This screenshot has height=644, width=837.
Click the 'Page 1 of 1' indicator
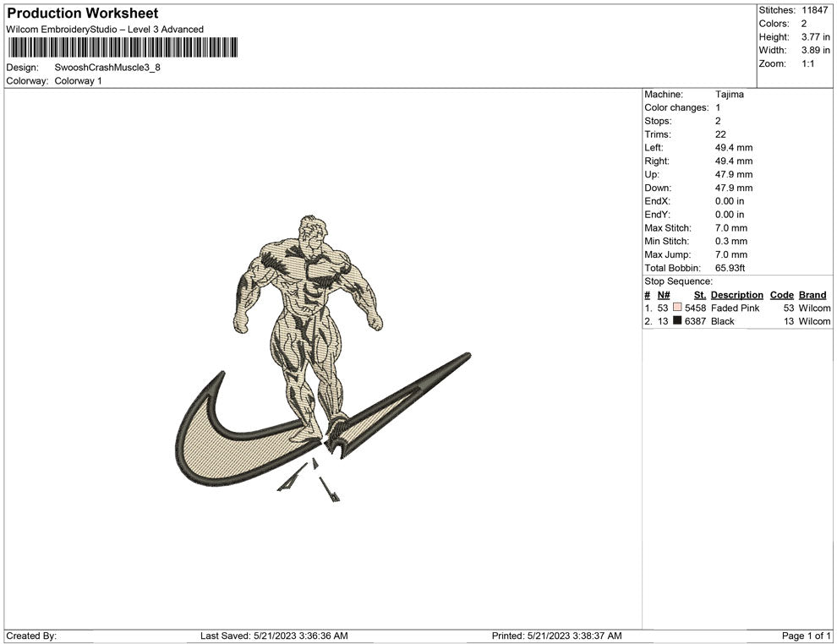(x=806, y=636)
